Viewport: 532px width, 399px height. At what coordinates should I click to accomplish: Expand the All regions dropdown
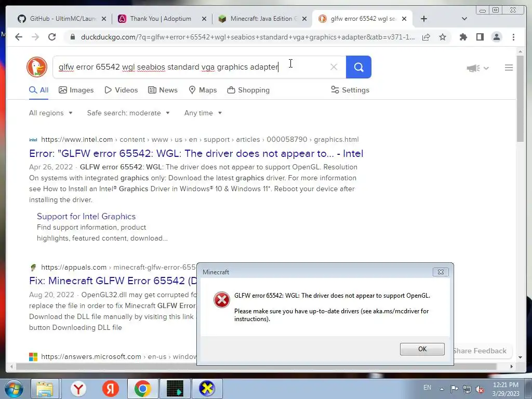(50, 113)
